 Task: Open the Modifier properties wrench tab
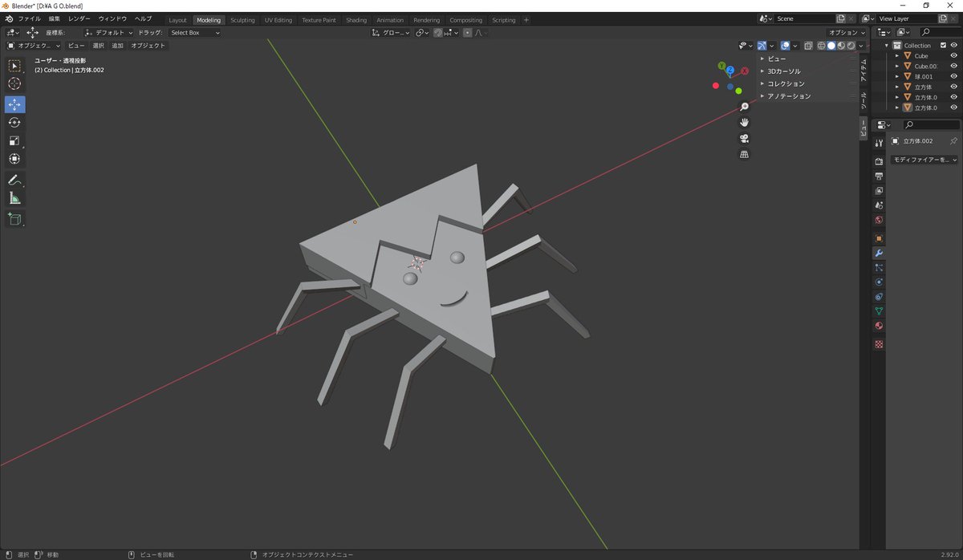tap(879, 253)
